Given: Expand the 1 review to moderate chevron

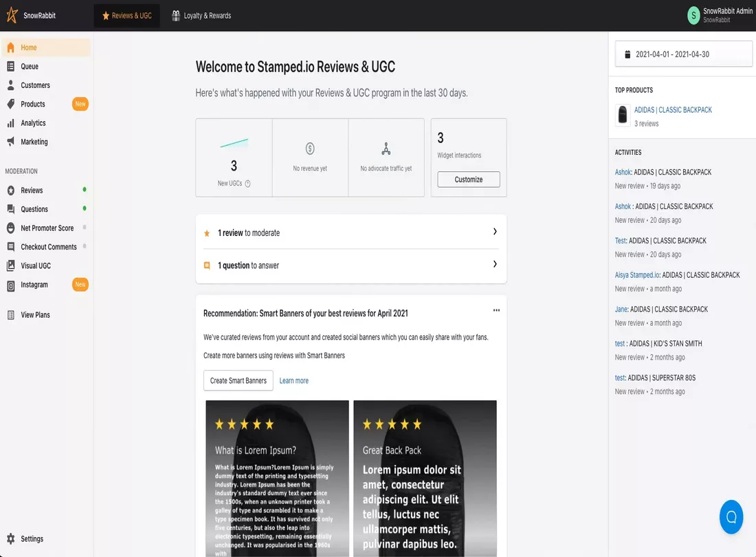Looking at the screenshot, I should pyautogui.click(x=495, y=232).
